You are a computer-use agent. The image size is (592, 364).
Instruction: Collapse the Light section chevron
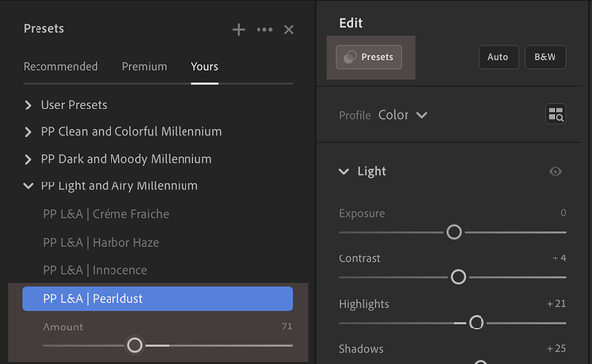(x=344, y=172)
